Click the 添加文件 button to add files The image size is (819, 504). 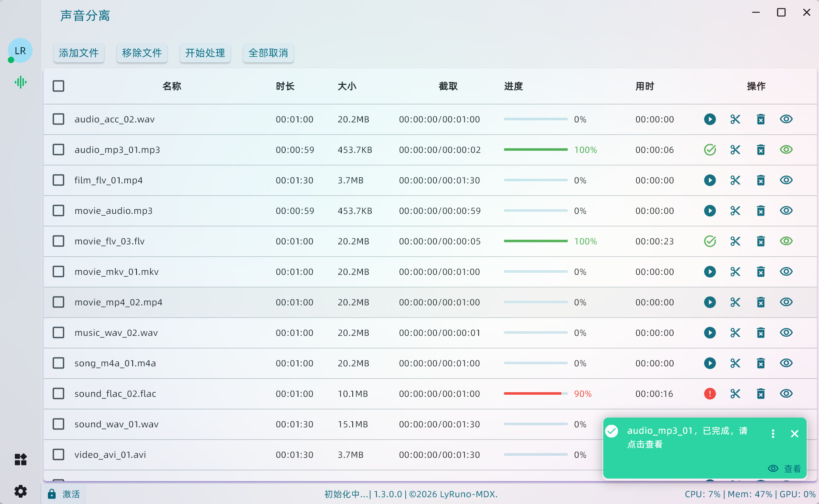tap(78, 53)
